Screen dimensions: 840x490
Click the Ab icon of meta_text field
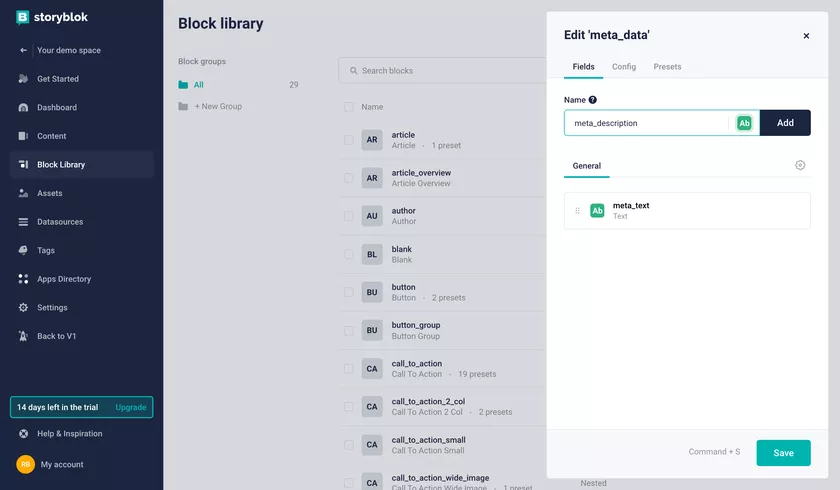coord(597,211)
